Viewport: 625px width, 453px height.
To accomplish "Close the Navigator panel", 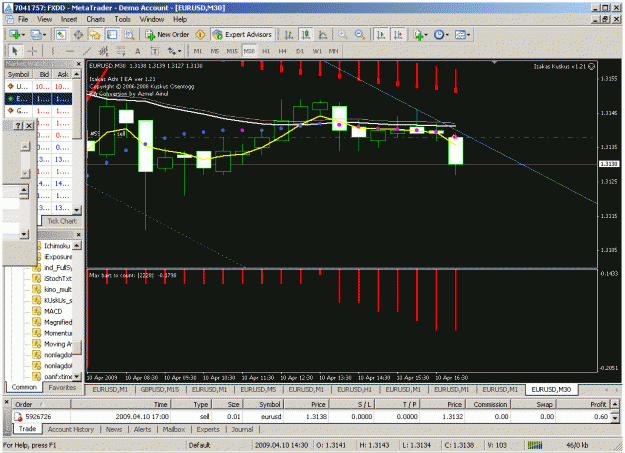I will 79,235.
